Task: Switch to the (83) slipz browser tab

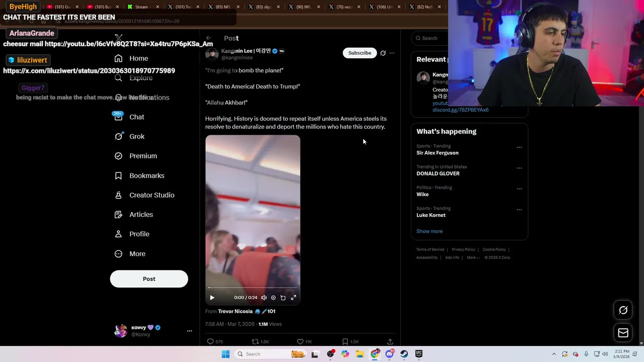Action: click(265, 7)
